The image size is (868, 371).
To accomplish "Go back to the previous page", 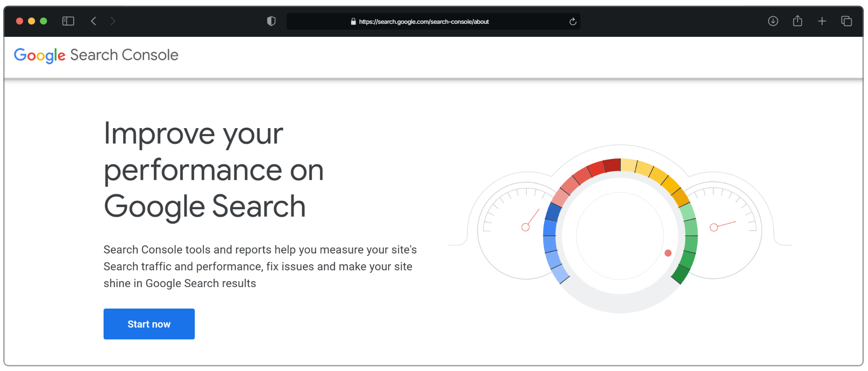I will coord(93,21).
